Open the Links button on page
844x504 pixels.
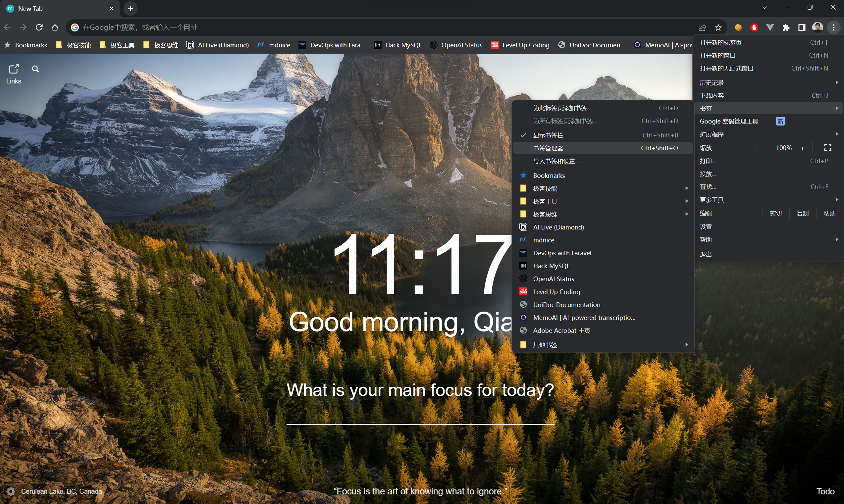point(14,74)
